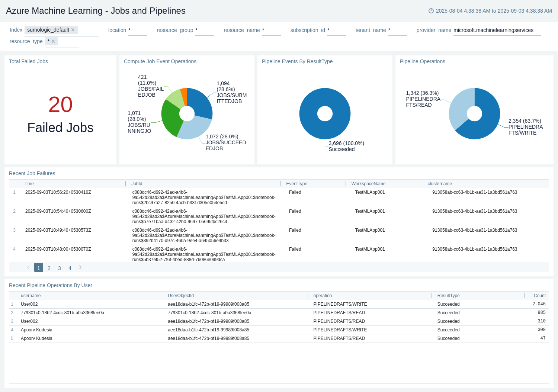Viewport: 558px width, 392px height.
Task: Sort by operation column header
Action: click(x=323, y=296)
